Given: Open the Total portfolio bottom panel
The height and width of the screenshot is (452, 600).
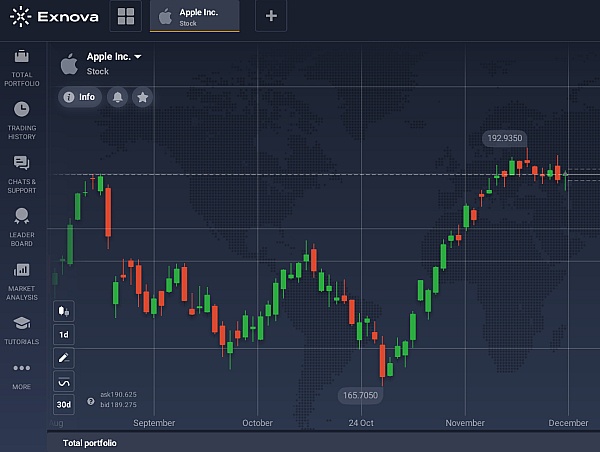Looking at the screenshot, I should point(90,443).
